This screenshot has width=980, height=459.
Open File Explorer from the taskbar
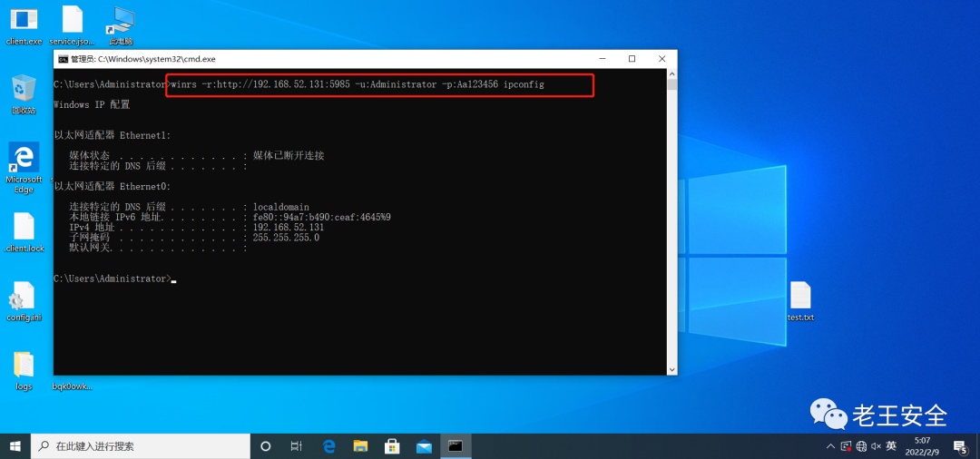[360, 446]
